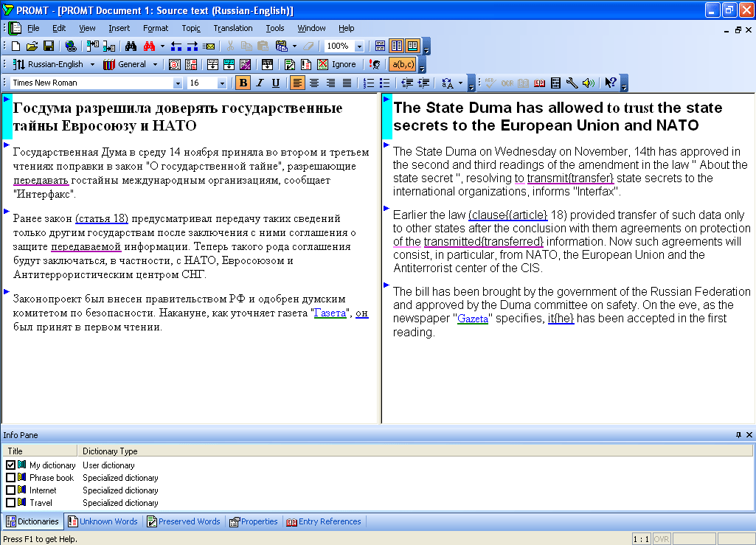756x545 pixels.
Task: Click the red exclamation speaker icon
Action: point(375,65)
